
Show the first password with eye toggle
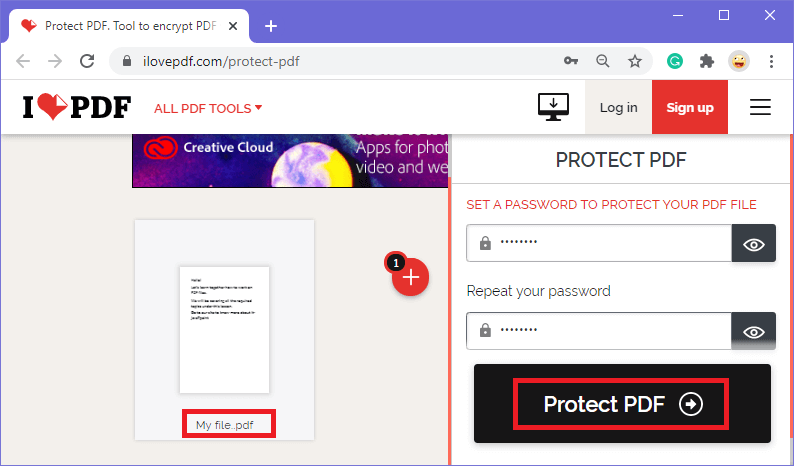(x=753, y=243)
